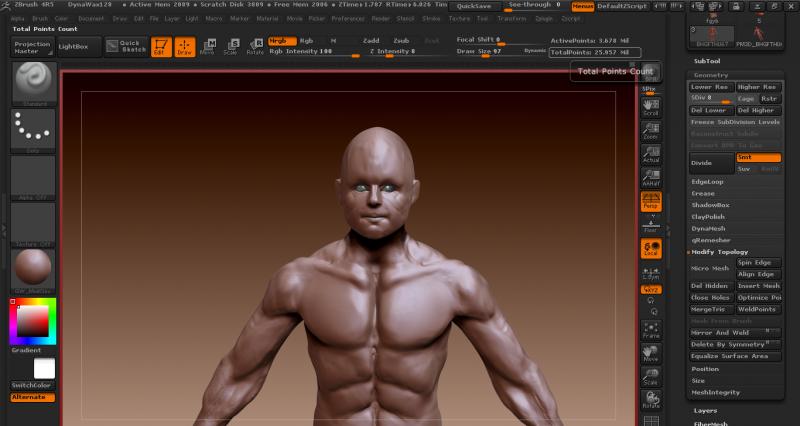This screenshot has height=426, width=800.
Task: Select Scroll canvas icon
Action: click(x=651, y=107)
